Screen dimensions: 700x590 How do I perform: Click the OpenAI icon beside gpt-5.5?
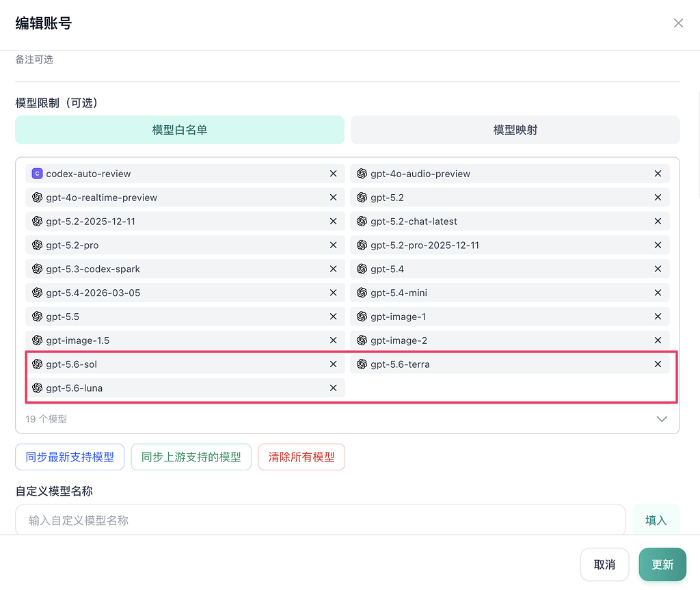click(x=38, y=317)
